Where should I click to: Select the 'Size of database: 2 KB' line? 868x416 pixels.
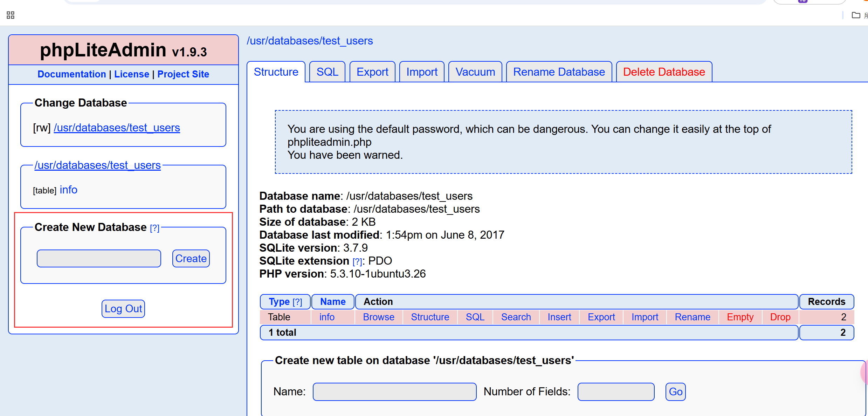317,222
